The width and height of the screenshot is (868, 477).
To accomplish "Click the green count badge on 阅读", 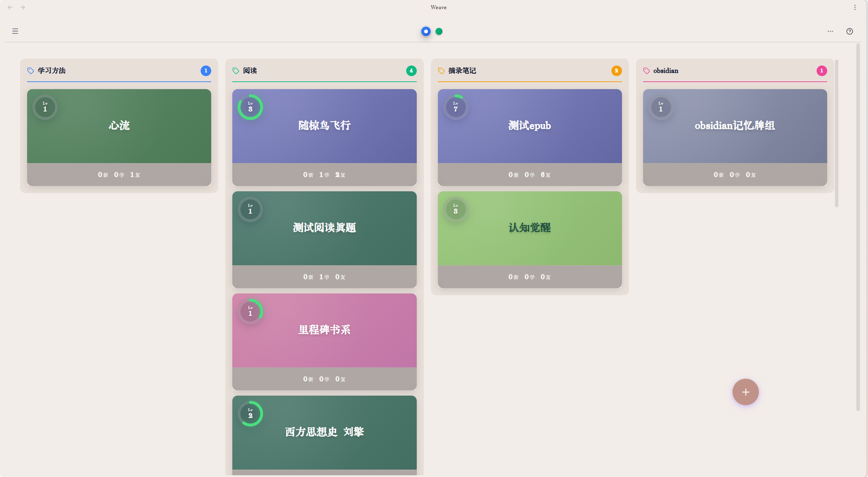I will tap(411, 71).
